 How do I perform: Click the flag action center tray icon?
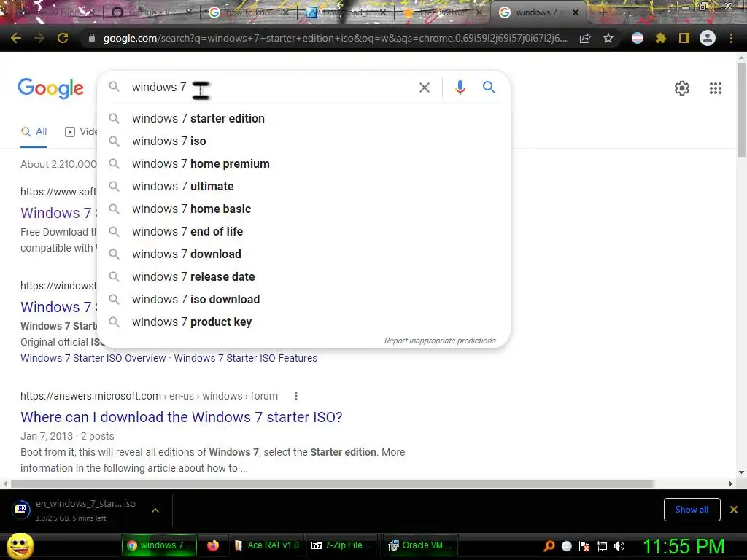[584, 546]
